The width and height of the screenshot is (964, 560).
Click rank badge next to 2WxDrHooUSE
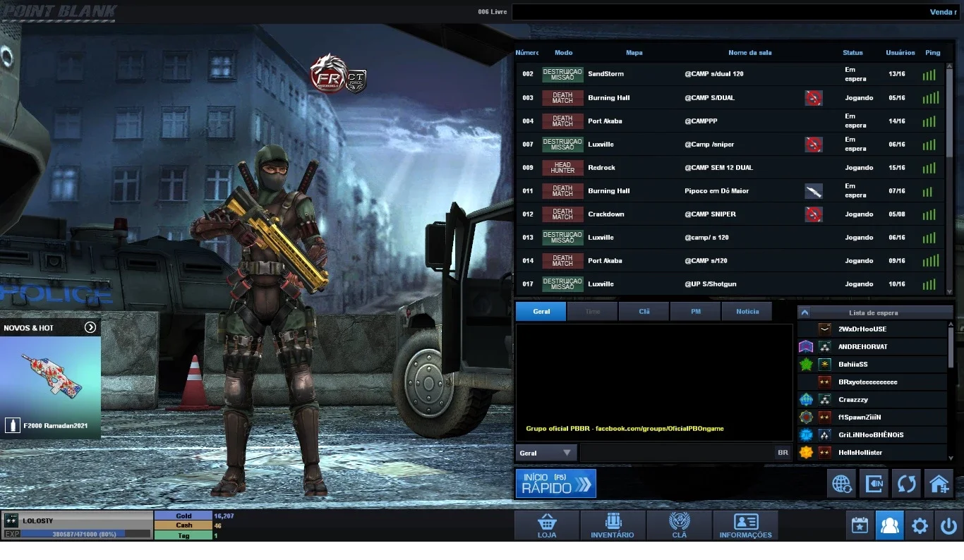point(824,329)
